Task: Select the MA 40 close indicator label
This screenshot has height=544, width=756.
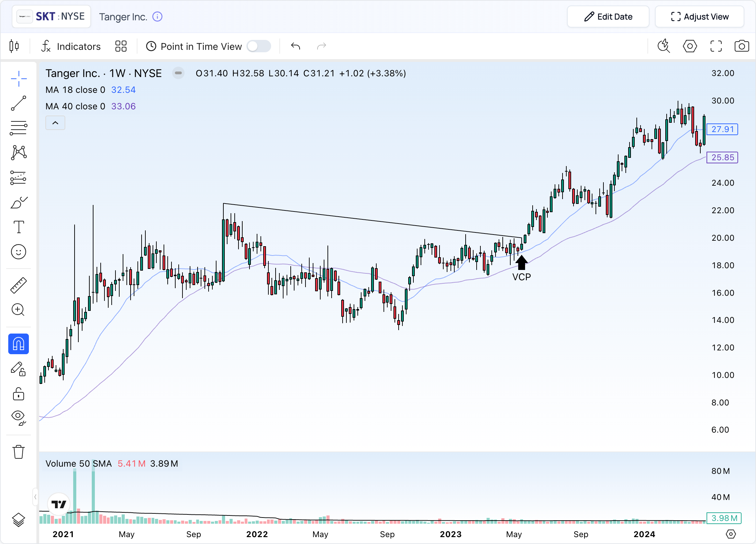Action: [x=75, y=106]
